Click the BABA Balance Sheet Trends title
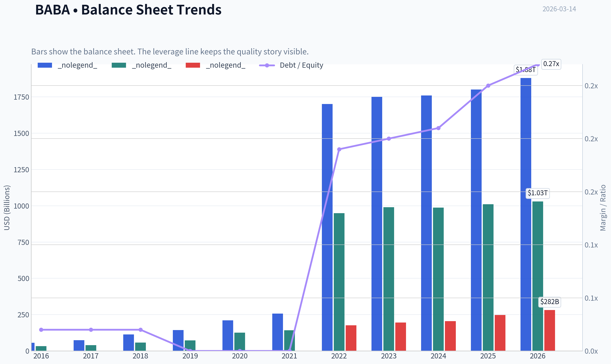Screen dimensions: 611x364 coord(128,10)
